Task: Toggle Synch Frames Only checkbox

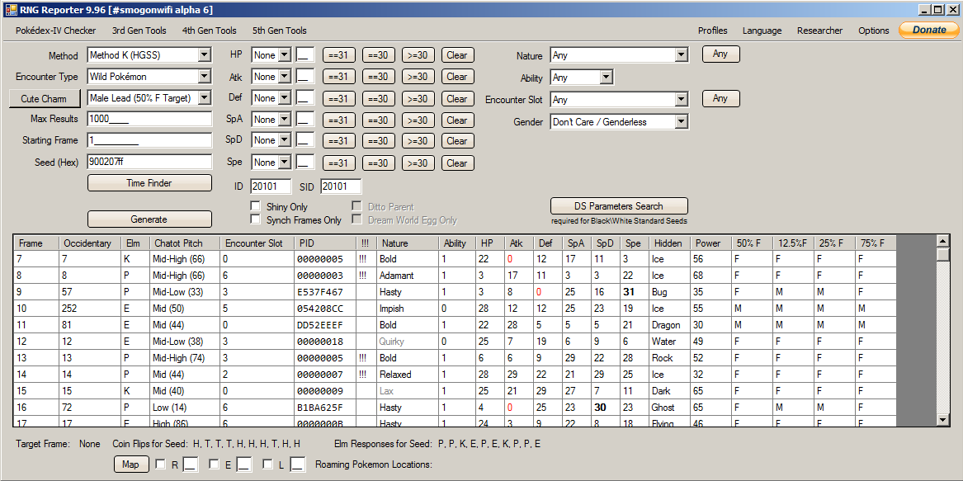Action: click(x=255, y=219)
